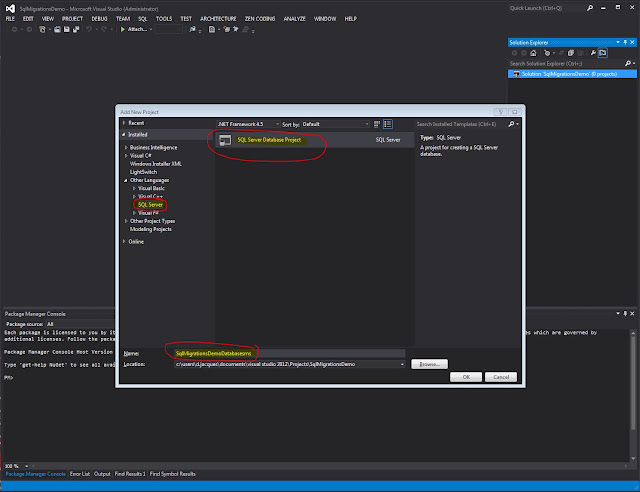Image resolution: width=640 pixels, height=492 pixels.
Task: Expand the Other Project Types node
Action: pos(126,221)
